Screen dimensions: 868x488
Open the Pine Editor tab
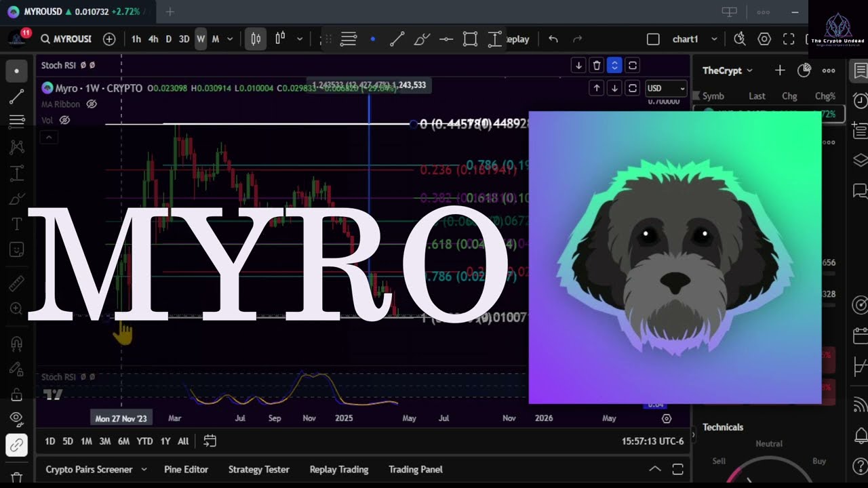click(x=186, y=469)
